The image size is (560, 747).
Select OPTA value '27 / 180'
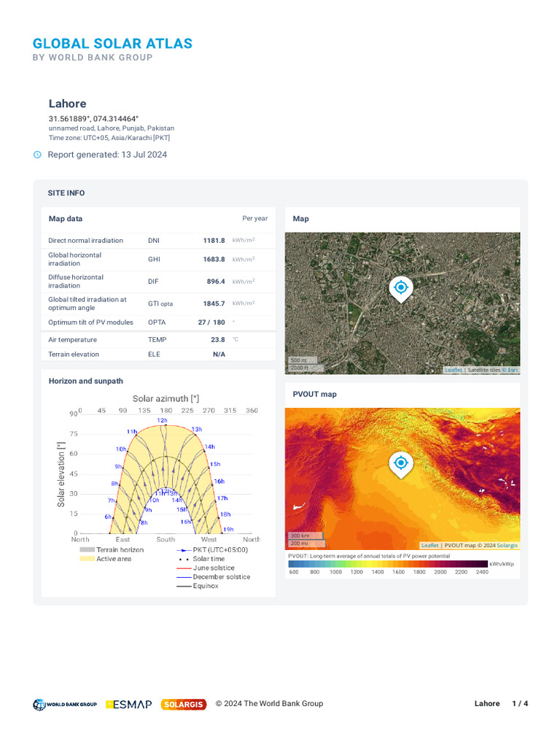coord(211,322)
